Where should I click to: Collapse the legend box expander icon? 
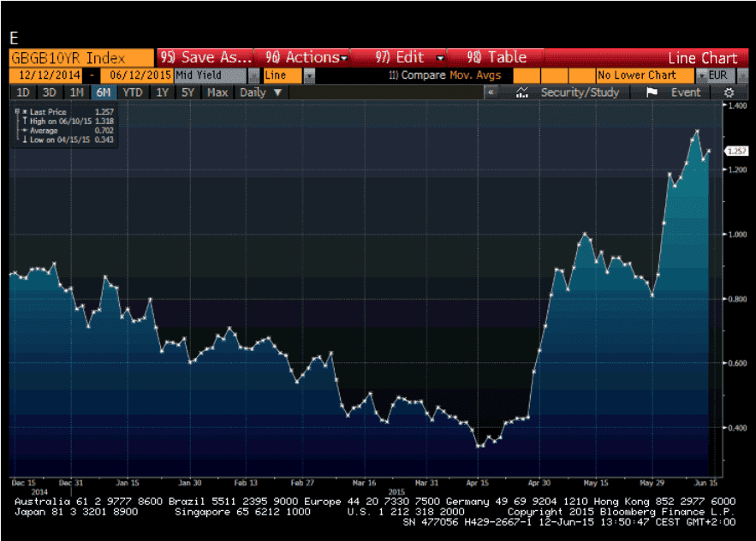(x=16, y=112)
